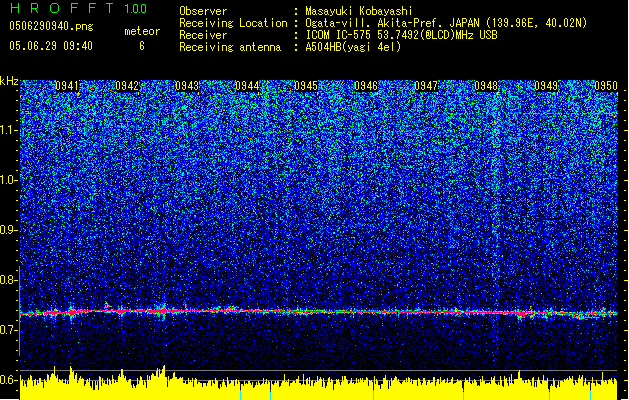Click the A504HB(yagi 4el) antenna text

[x=353, y=47]
